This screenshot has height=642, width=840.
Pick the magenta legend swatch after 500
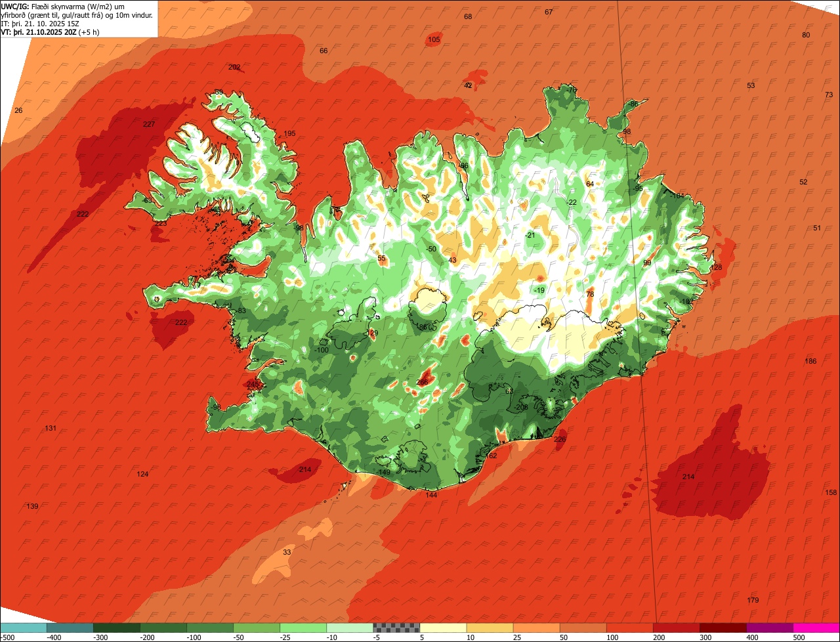[816, 627]
